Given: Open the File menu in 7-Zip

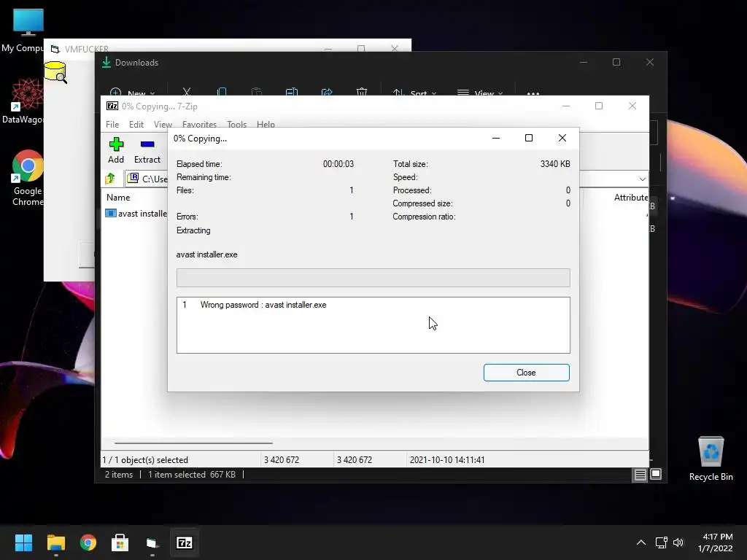Looking at the screenshot, I should [x=112, y=124].
